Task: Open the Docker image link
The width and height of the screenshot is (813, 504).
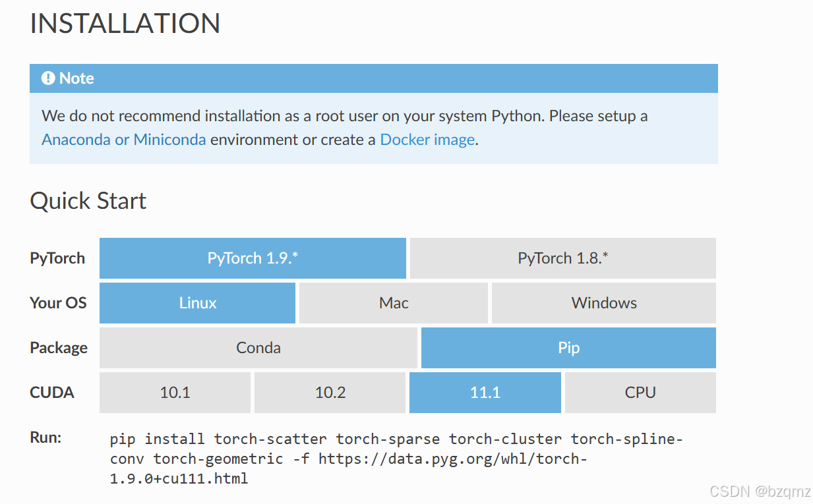Action: coord(427,140)
